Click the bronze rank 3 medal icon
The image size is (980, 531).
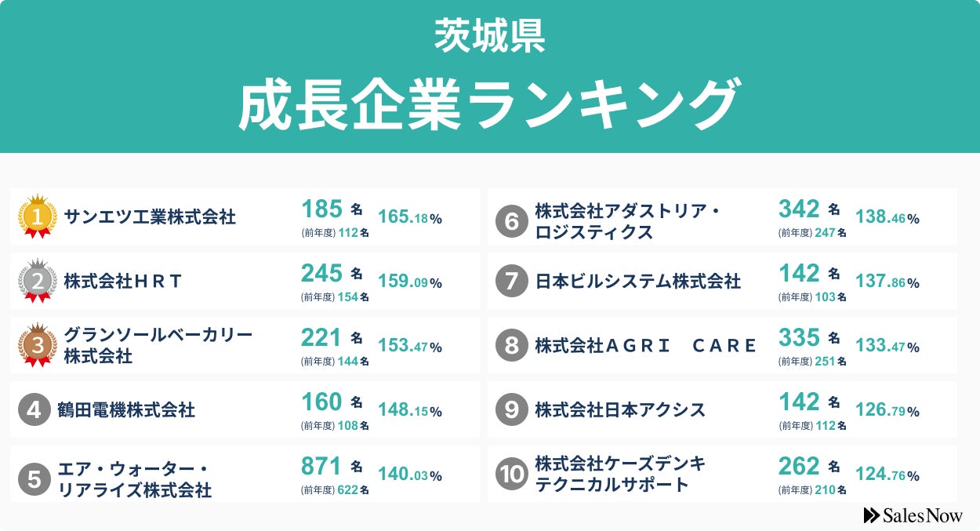click(37, 345)
